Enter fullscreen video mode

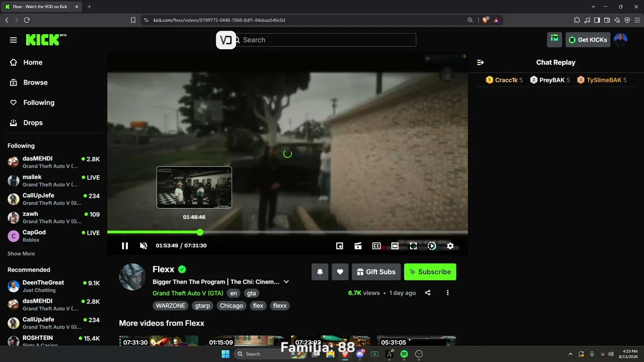pyautogui.click(x=413, y=246)
